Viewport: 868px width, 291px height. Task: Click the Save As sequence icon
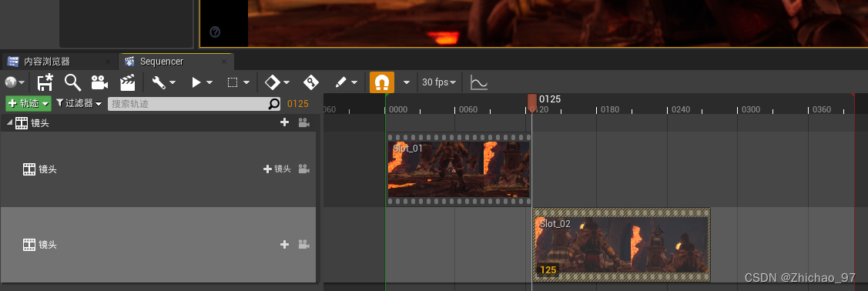pos(45,82)
